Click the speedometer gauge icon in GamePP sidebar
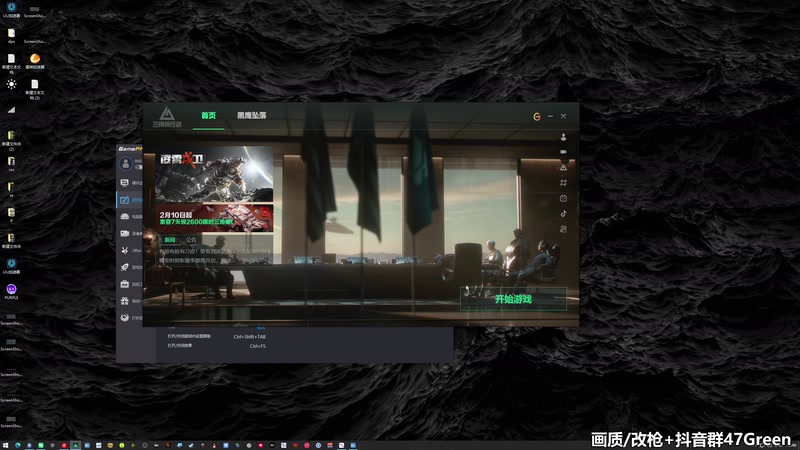The height and width of the screenshot is (450, 800). [x=124, y=217]
